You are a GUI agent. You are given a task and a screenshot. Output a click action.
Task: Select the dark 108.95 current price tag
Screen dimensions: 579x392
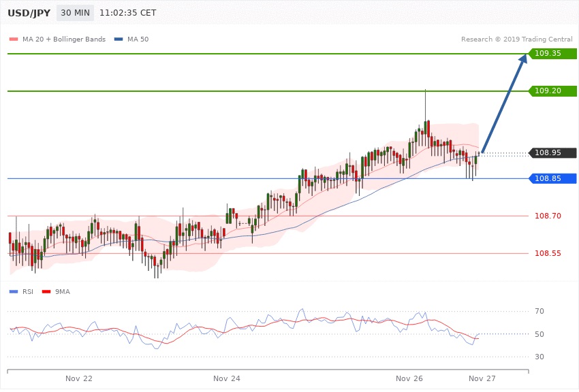(552, 152)
